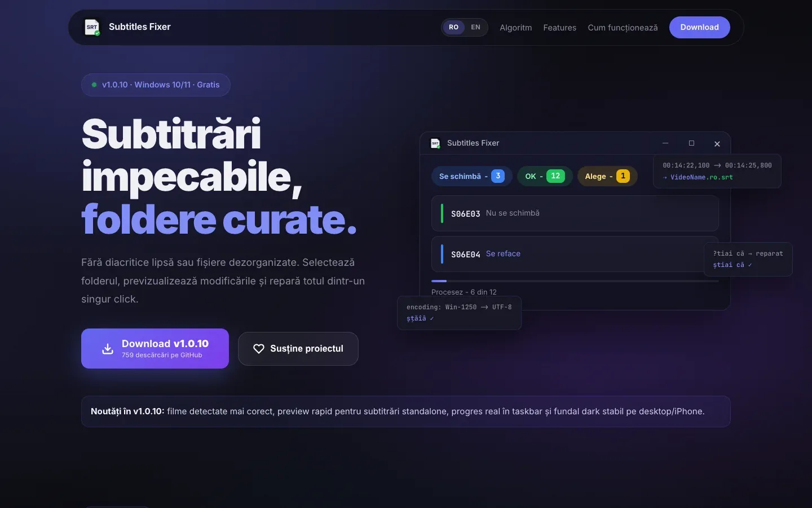Minimize the Subtitles Fixer preview window
This screenshot has height=508, width=812.
(665, 143)
